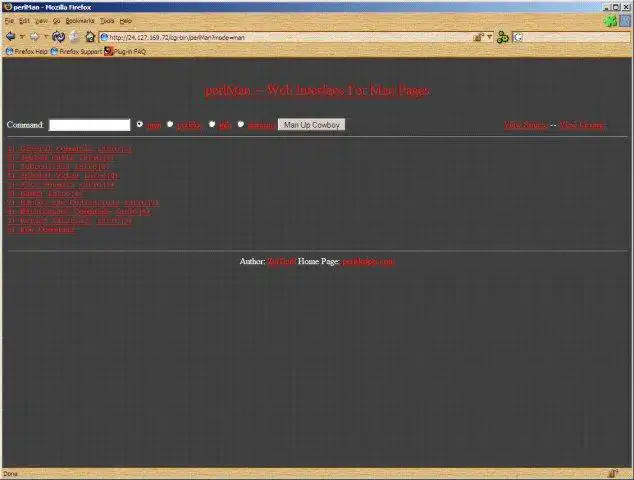
Task: Click the lock icon in the address bar
Action: pyautogui.click(x=478, y=37)
